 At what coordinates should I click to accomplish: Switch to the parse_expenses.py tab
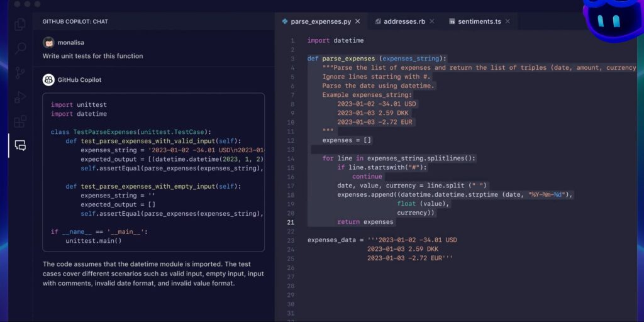(x=321, y=21)
